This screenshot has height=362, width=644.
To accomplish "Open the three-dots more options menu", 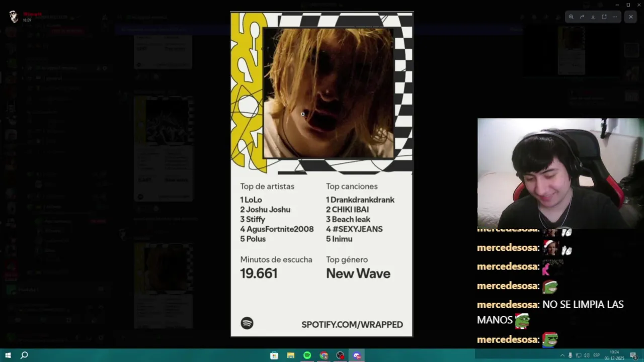I will click(615, 17).
